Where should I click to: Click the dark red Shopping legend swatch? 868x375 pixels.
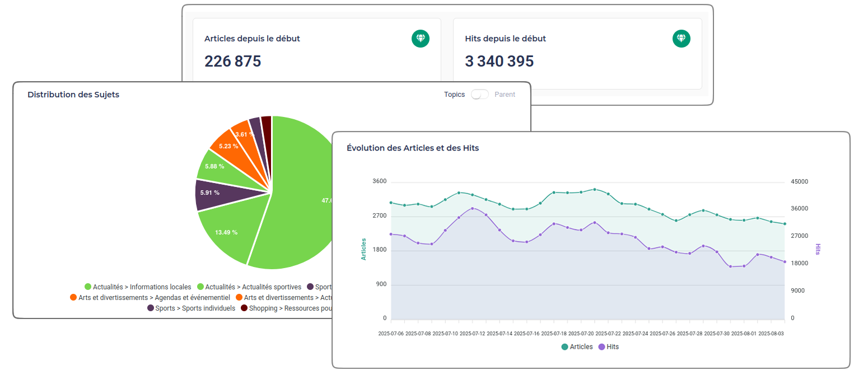(x=244, y=308)
